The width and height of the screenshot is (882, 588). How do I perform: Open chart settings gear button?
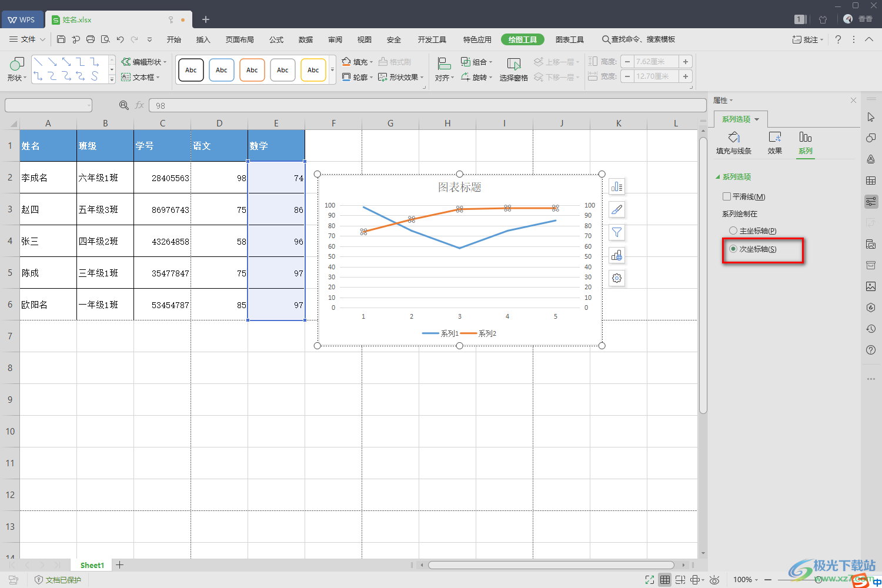tap(617, 278)
